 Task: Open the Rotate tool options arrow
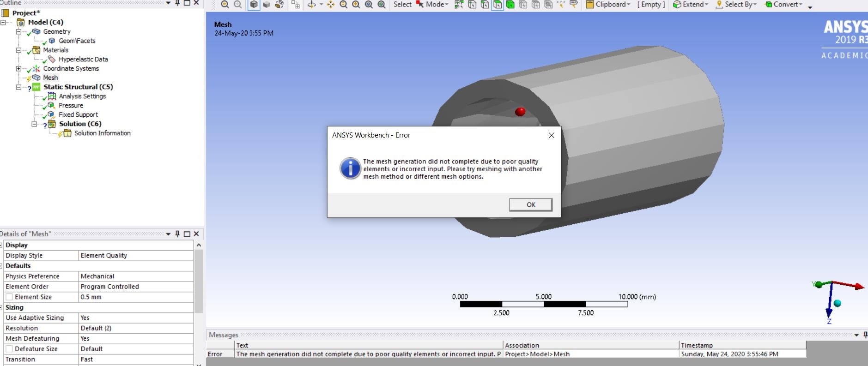pos(321,5)
